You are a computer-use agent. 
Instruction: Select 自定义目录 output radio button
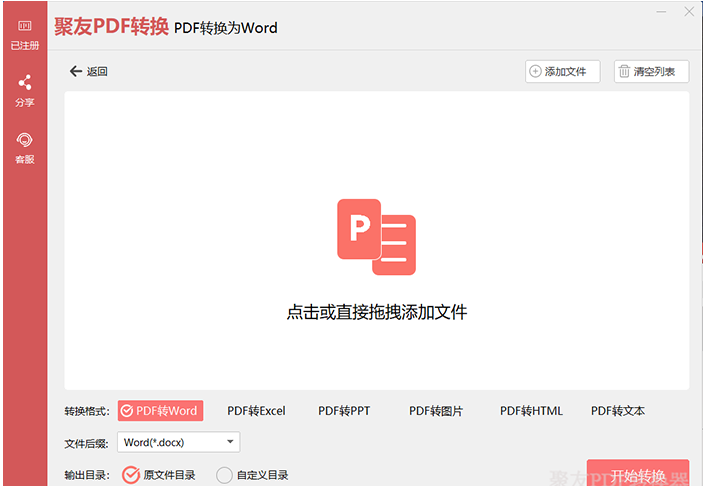pos(225,475)
